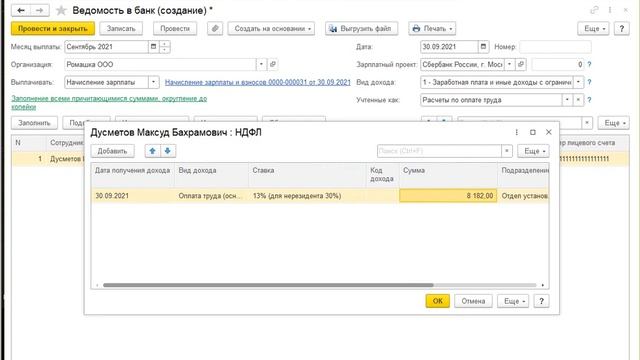Expand the Вид дохода dropdown
Screen dimensions: 640x360
578,82
